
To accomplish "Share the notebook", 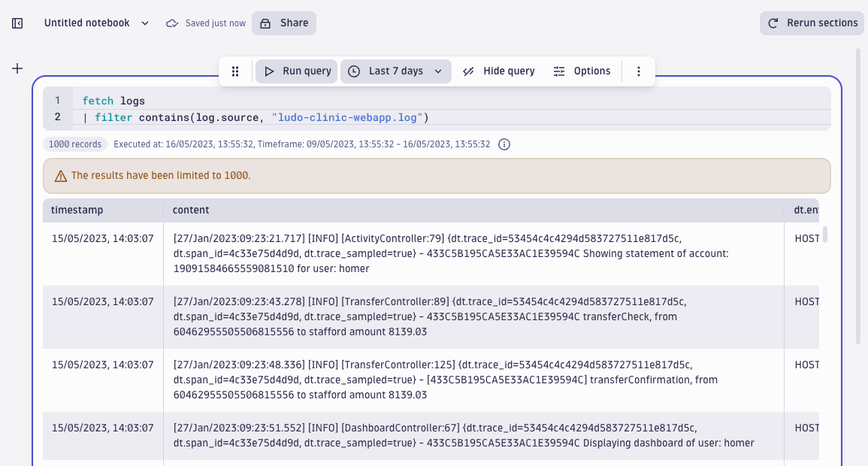I will 283,23.
